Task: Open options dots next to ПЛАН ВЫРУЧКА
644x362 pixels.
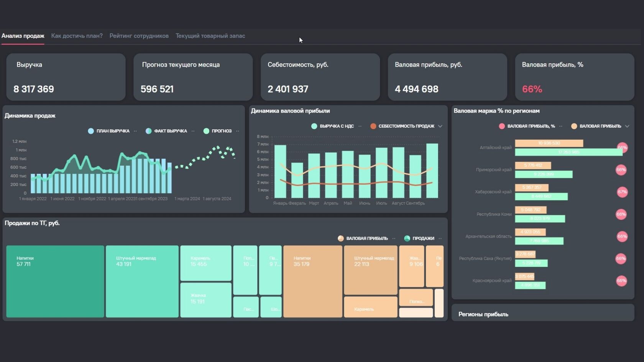Action: coord(135,131)
